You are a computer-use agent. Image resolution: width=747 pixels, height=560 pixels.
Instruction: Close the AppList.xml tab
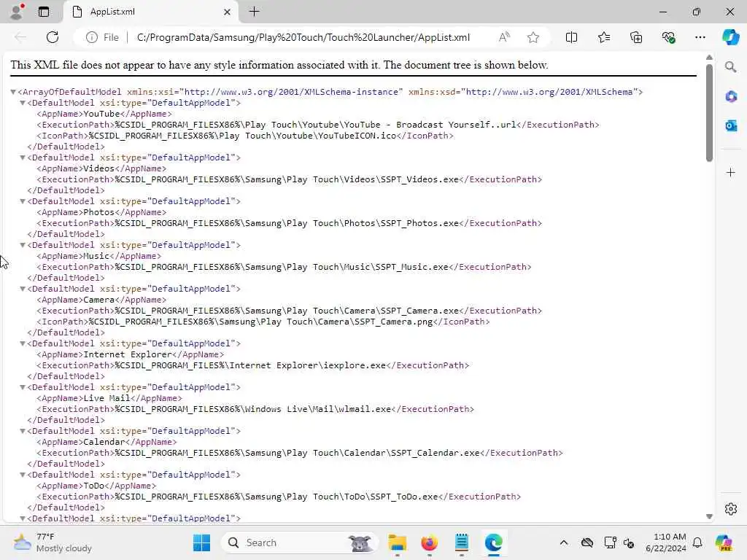(x=228, y=12)
